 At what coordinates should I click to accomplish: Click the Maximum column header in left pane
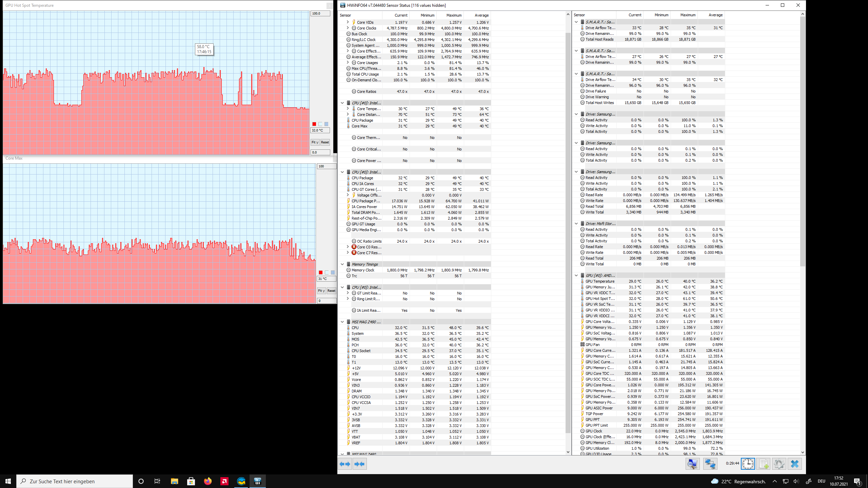tap(454, 15)
